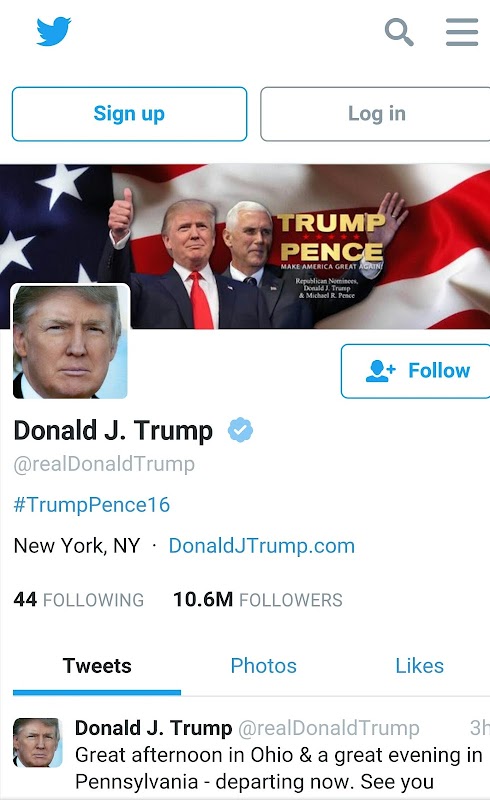Viewport: 490px width, 800px height.
Task: Tap the Sign up button
Action: pyautogui.click(x=130, y=114)
